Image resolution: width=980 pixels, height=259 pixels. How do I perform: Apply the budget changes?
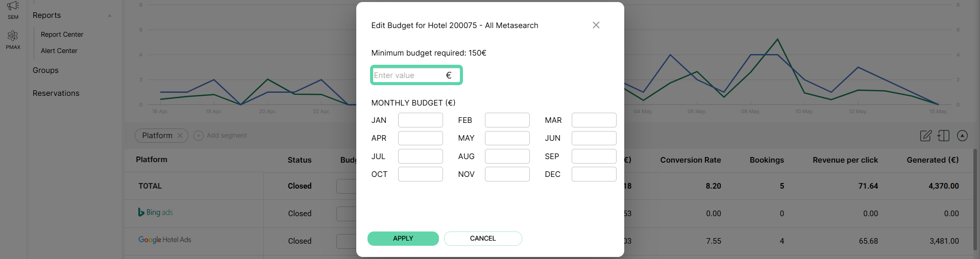403,239
